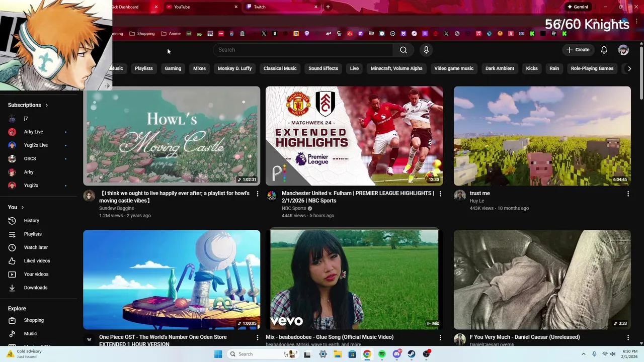Image resolution: width=644 pixels, height=362 pixels.
Task: Filter feed by Sound Effects chip
Action: click(x=323, y=68)
